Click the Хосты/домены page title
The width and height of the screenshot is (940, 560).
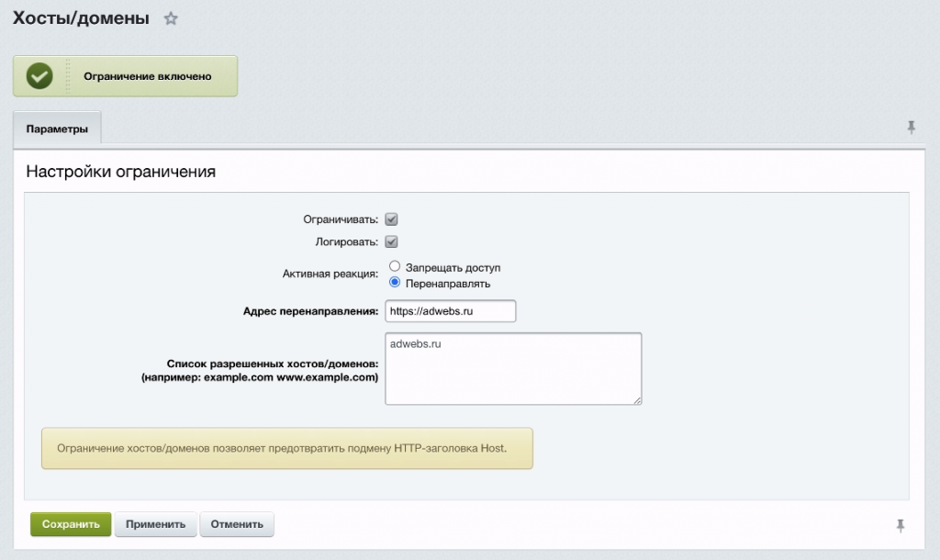[81, 18]
